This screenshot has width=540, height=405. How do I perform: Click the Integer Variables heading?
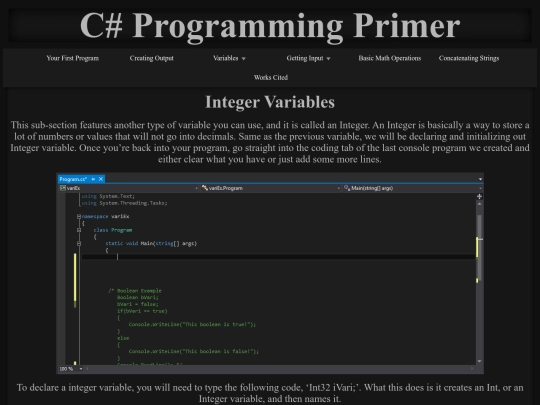(x=270, y=102)
